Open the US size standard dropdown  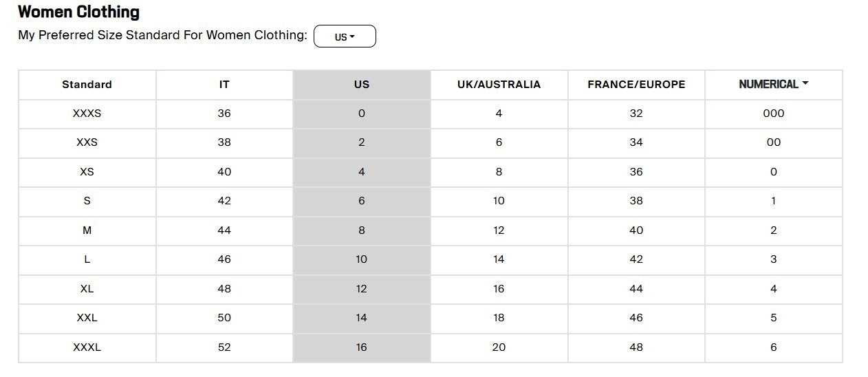coord(345,36)
